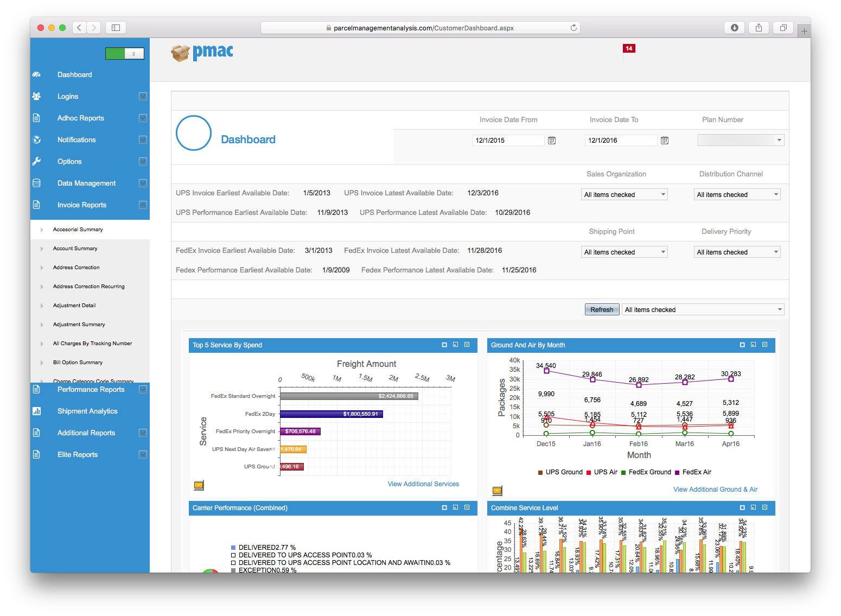The width and height of the screenshot is (841, 616).
Task: Click the Invoice Date From calendar icon
Action: pos(552,141)
